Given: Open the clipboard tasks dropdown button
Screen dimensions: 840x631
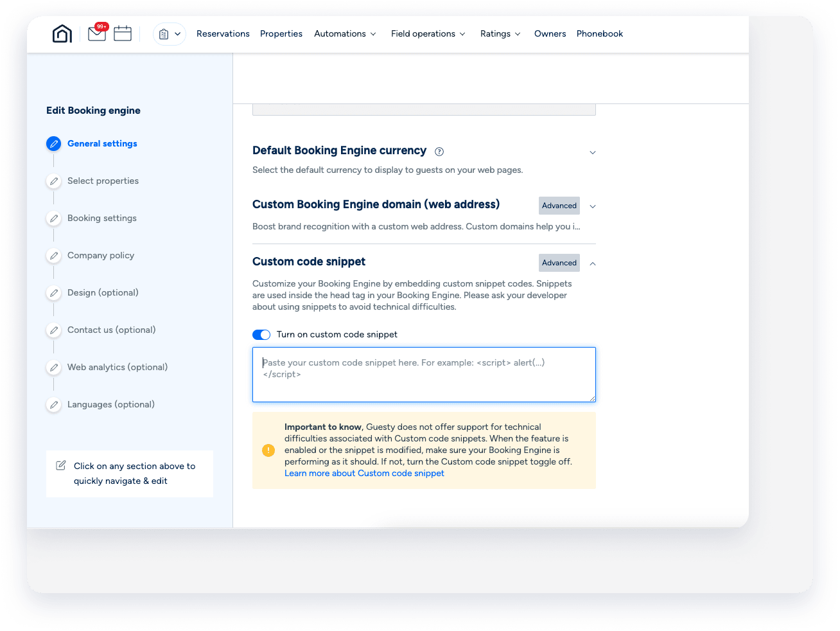Looking at the screenshot, I should [x=170, y=34].
